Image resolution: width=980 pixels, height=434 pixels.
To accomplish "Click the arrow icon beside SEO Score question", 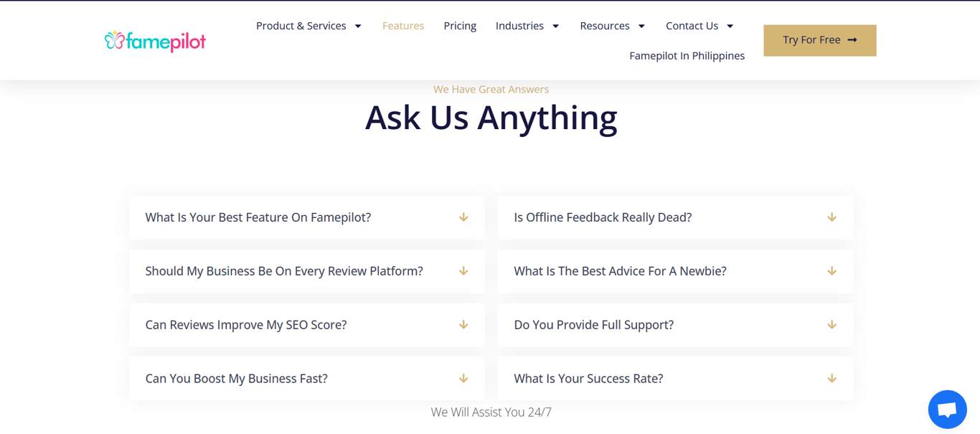I will [x=463, y=325].
